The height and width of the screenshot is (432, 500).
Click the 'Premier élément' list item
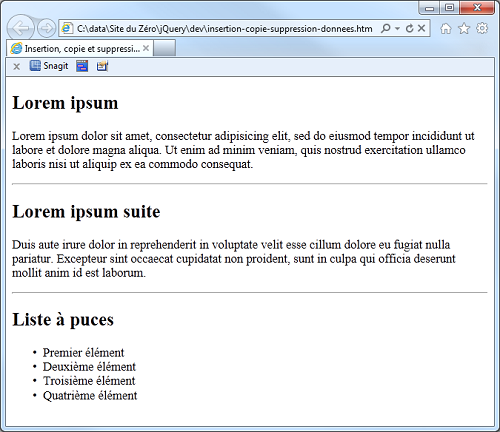click(83, 352)
